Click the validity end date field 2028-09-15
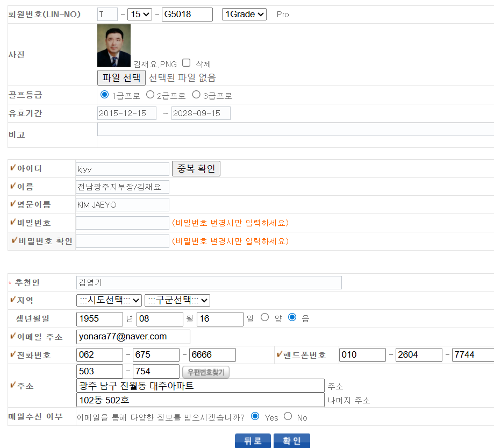 click(x=201, y=113)
